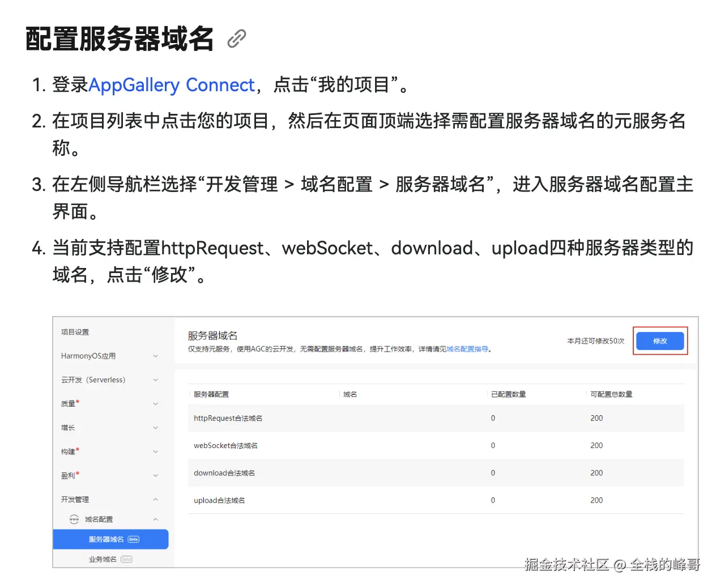Open the 增长 sidebar item

[68, 428]
